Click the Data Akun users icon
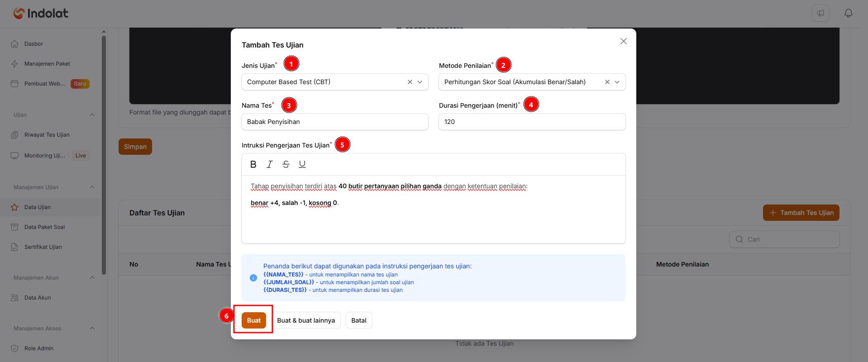Screen dimensions: 868x362 pos(14,298)
